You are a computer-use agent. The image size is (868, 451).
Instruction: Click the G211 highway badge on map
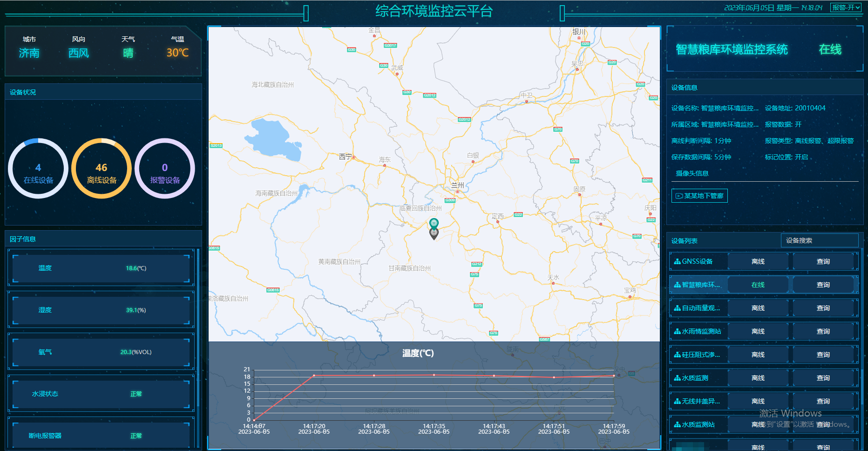(647, 180)
